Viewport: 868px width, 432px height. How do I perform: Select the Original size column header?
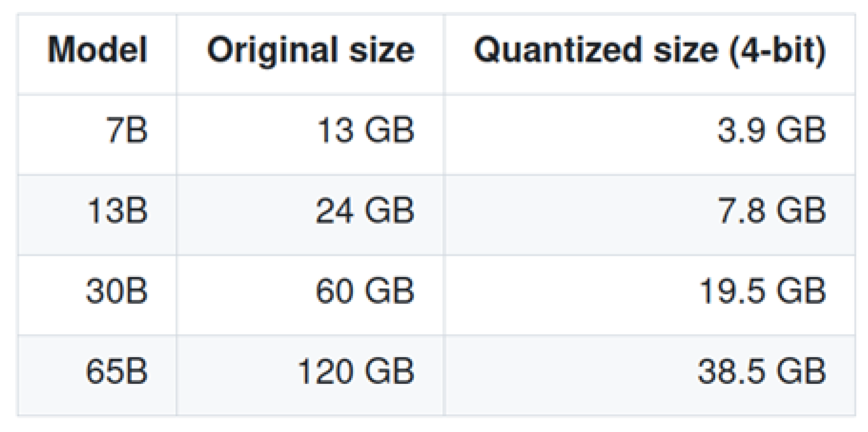point(310,50)
